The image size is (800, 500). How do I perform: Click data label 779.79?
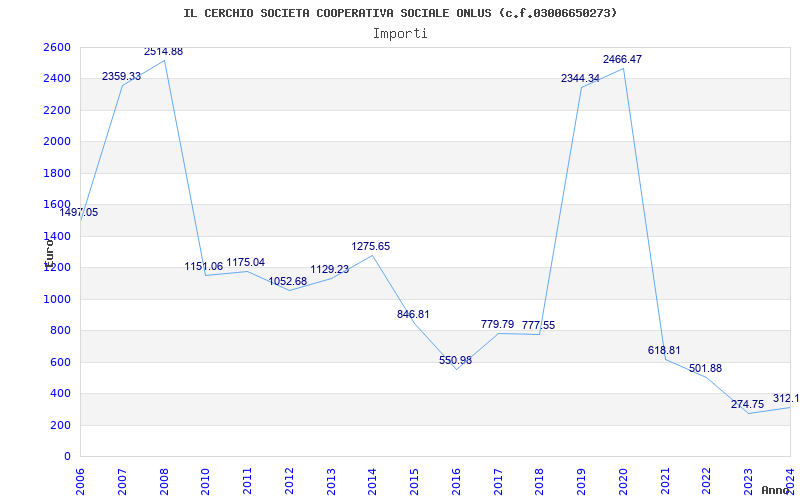pyautogui.click(x=497, y=324)
